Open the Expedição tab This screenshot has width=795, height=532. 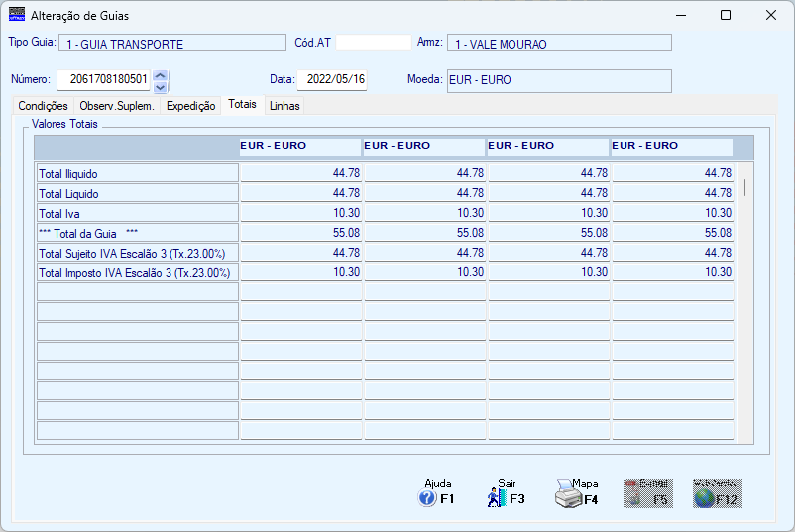(x=190, y=106)
